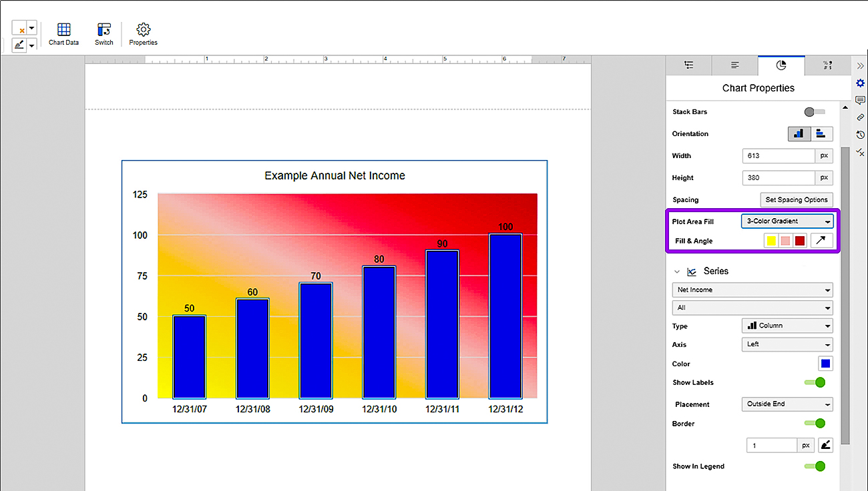The image size is (868, 491).
Task: Open the Properties gear in toolbar
Action: coord(143,34)
